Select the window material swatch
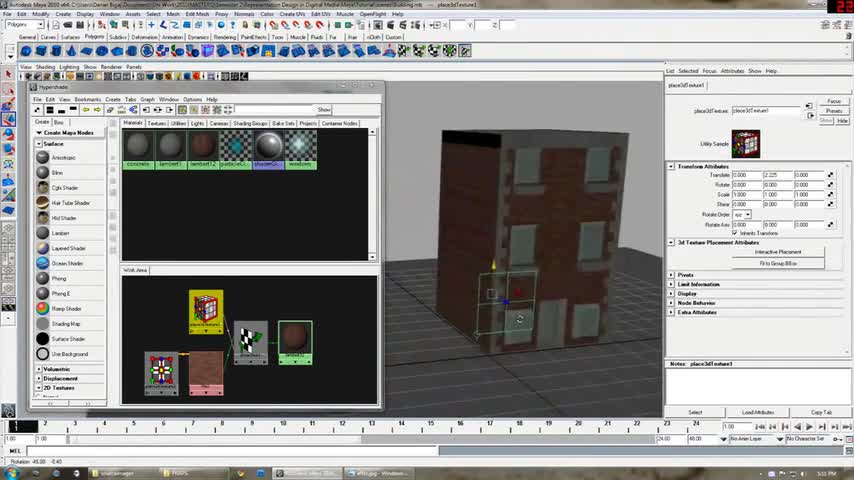This screenshot has width=854, height=480. (301, 149)
